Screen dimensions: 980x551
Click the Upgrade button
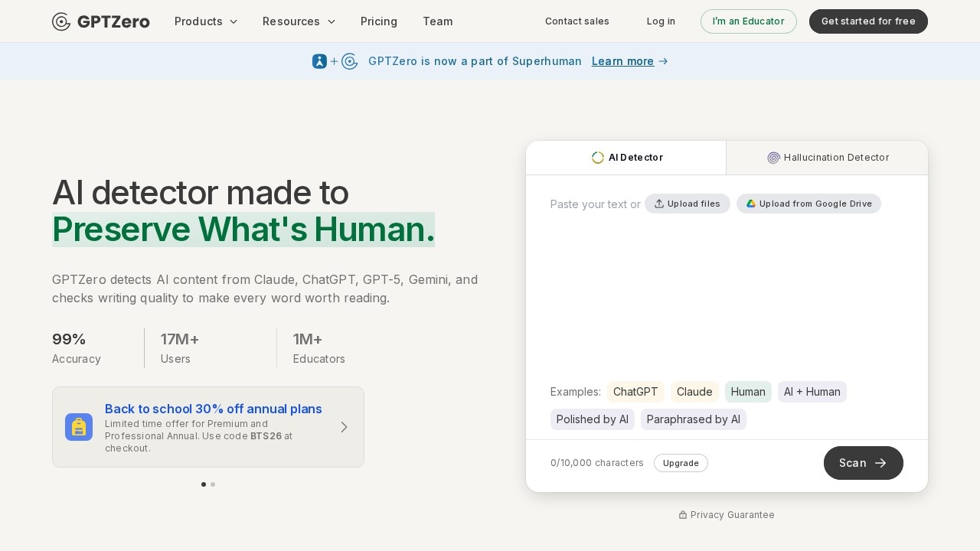click(x=681, y=463)
